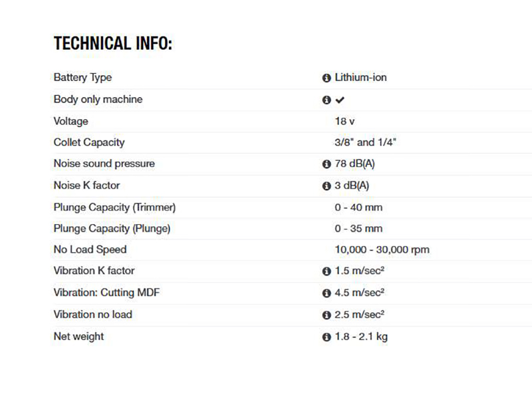Screen dimensions: 532x399
Task: Click the No Load Speed label
Action: [x=90, y=249]
